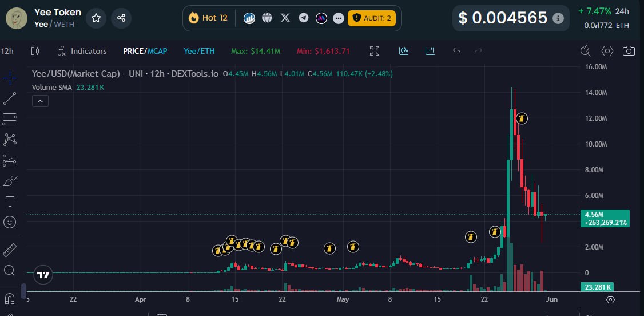
Task: Click the Max: $14.41M label
Action: 256,51
